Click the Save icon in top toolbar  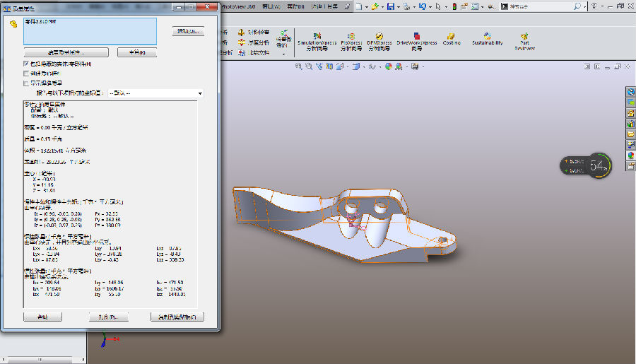389,6
